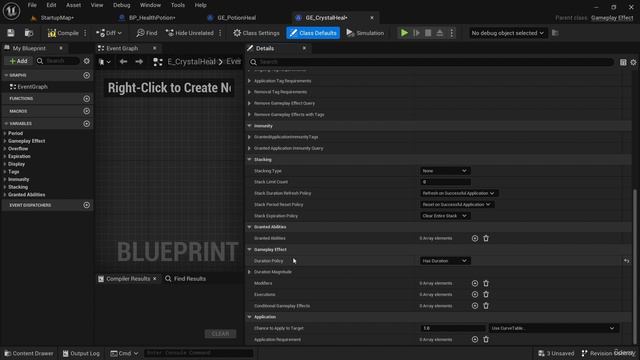Open the debug object selector dropdown
Viewport: 640px width, 360px height.
click(507, 33)
